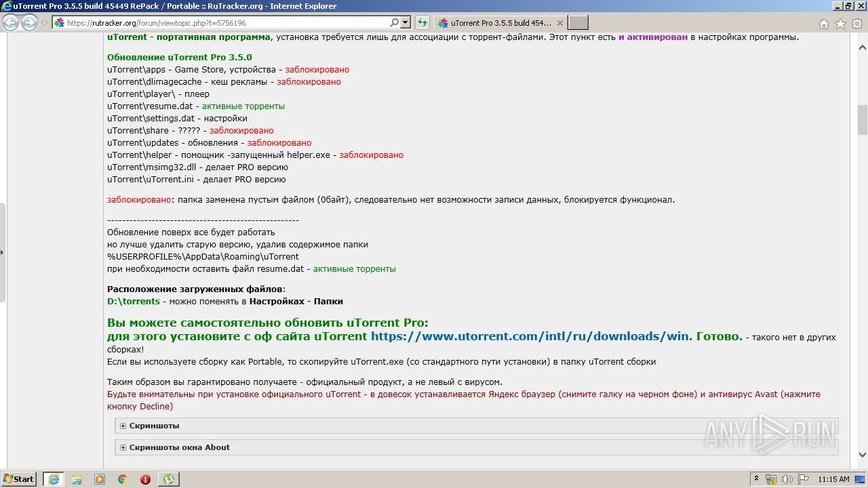
Task: Click the red warning about Яндекс браузер
Action: coord(464,400)
